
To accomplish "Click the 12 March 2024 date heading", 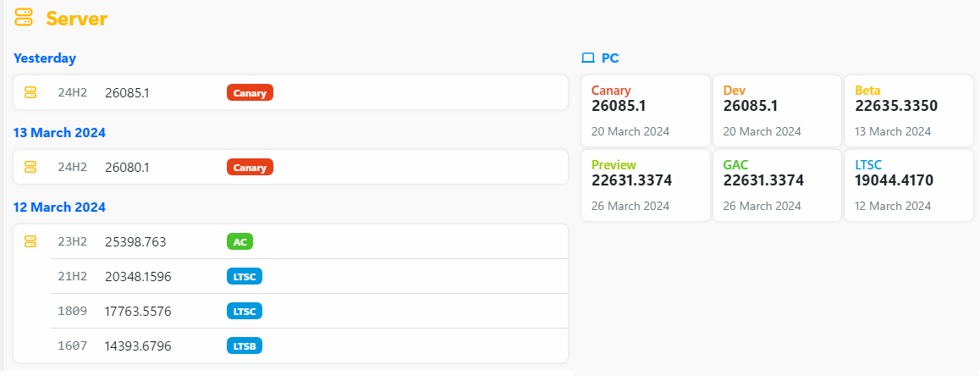I will pyautogui.click(x=59, y=207).
